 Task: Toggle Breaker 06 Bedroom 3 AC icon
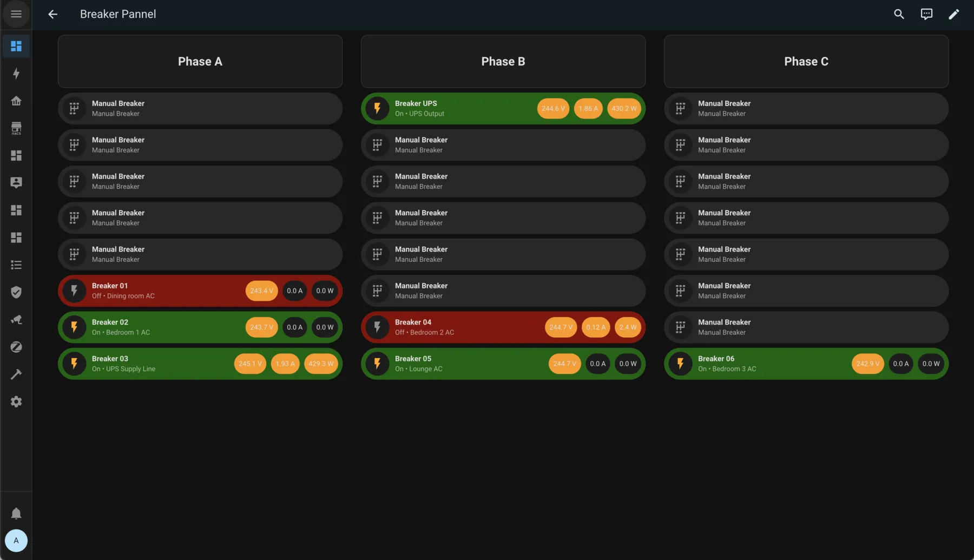(x=681, y=364)
